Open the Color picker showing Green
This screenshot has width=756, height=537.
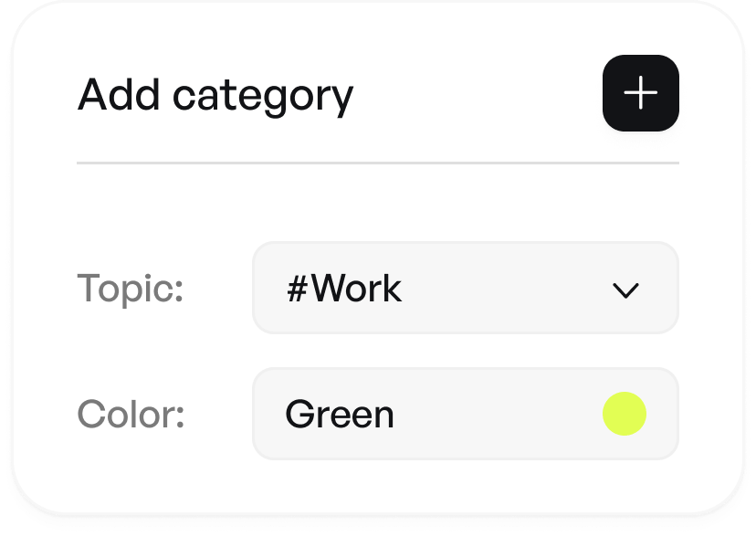[465, 414]
